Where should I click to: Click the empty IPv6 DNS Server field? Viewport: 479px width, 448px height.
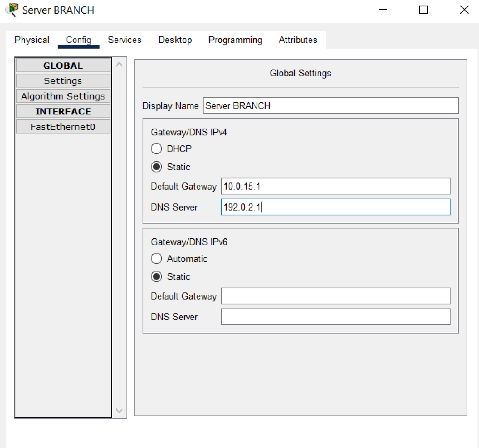(335, 317)
